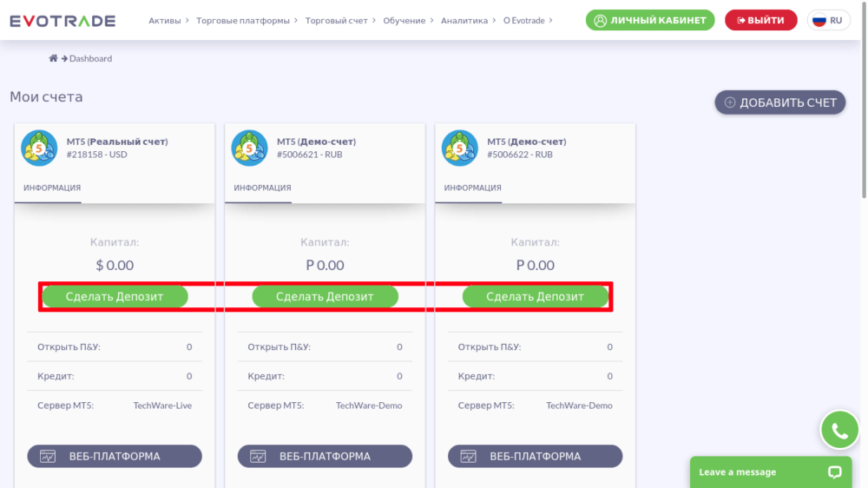The image size is (868, 488).
Task: Expand the Торговые платформы dropdown
Action: [x=247, y=20]
